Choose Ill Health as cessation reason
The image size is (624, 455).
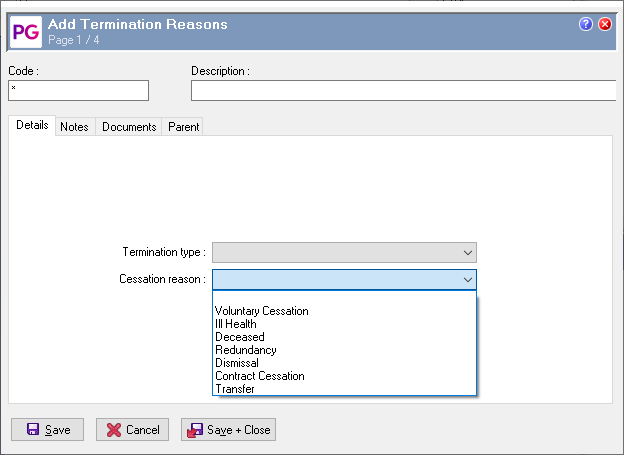point(236,324)
